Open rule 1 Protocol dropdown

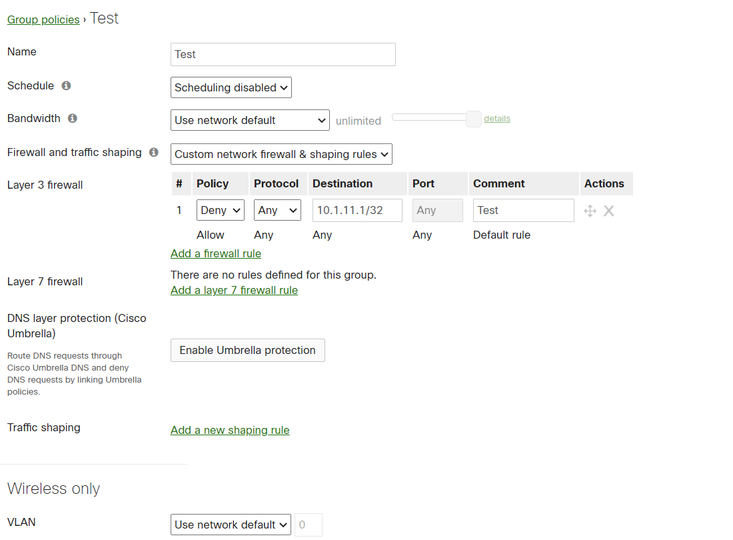277,211
